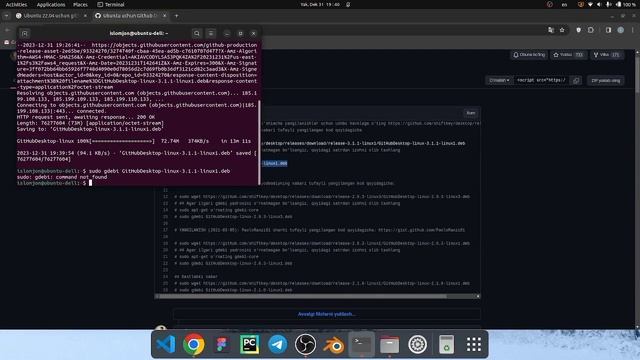Open the Files manager from the dock
The height and width of the screenshot is (360, 640).
(389, 344)
